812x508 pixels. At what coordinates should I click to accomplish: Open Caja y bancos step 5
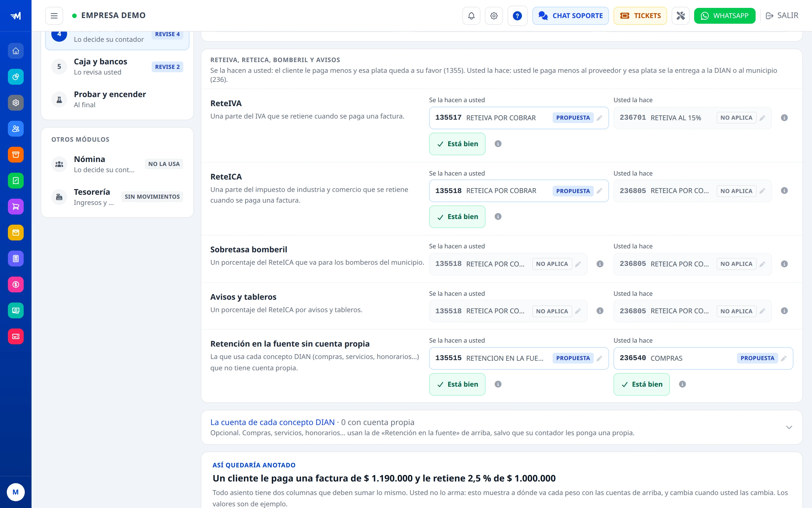click(117, 67)
